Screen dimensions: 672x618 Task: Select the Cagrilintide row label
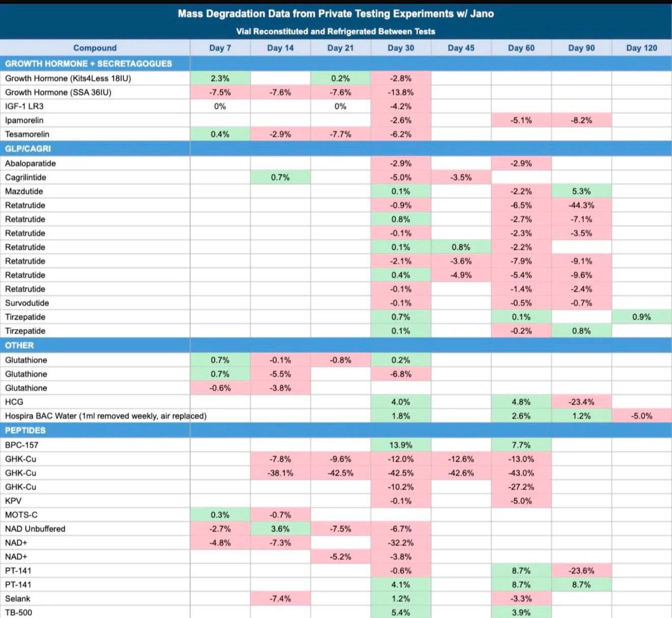pos(25,177)
